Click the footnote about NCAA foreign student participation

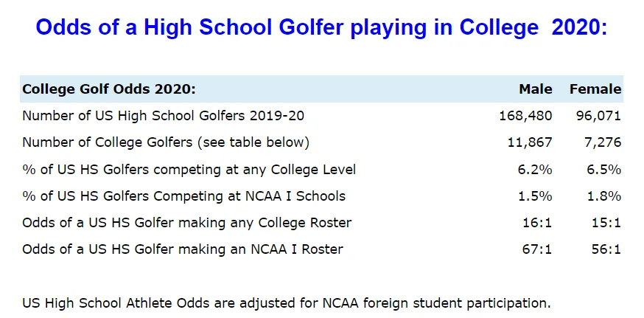(287, 303)
